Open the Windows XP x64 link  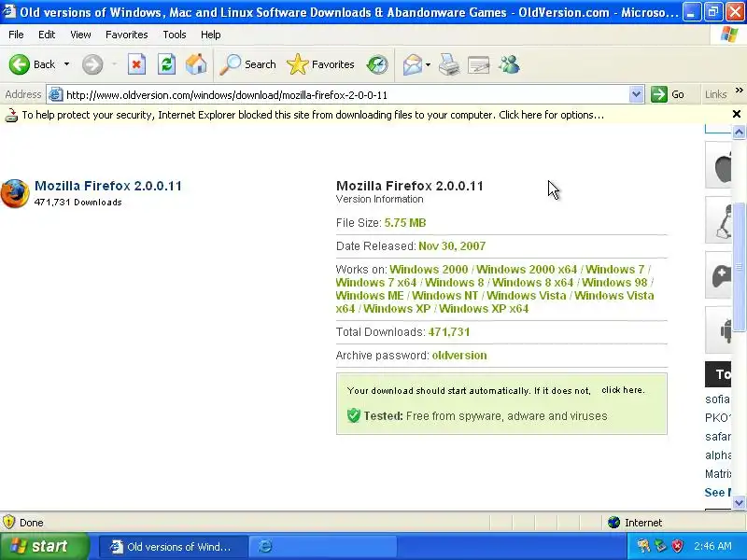[484, 309]
